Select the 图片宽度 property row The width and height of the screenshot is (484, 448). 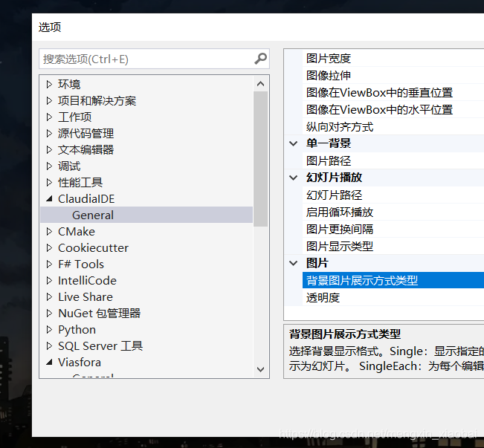click(393, 58)
